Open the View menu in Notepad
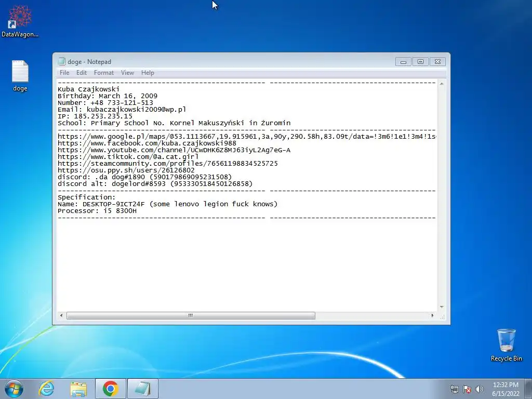Viewport: 532px width, 399px height. click(x=128, y=73)
